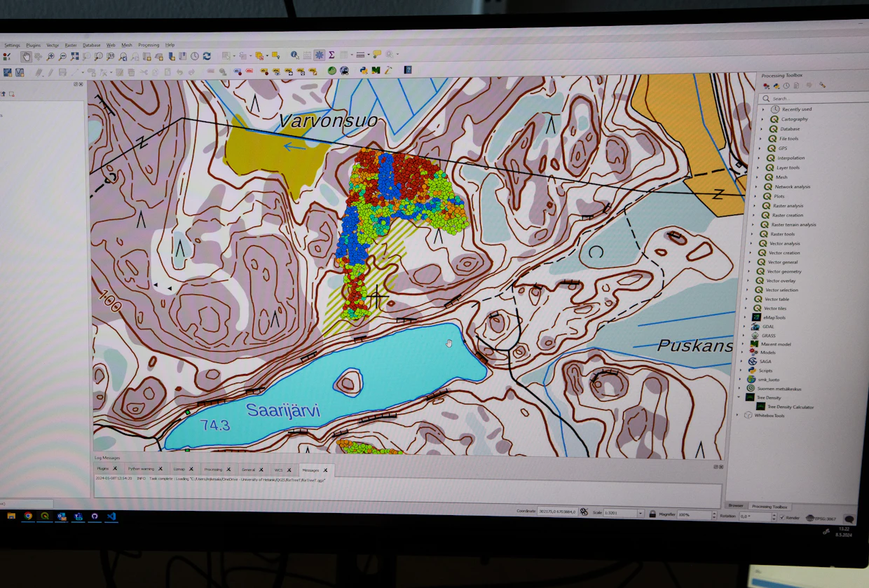Screen dimensions: 869x588
Task: Toggle mouse display extents icon beside coordinates
Action: click(584, 512)
